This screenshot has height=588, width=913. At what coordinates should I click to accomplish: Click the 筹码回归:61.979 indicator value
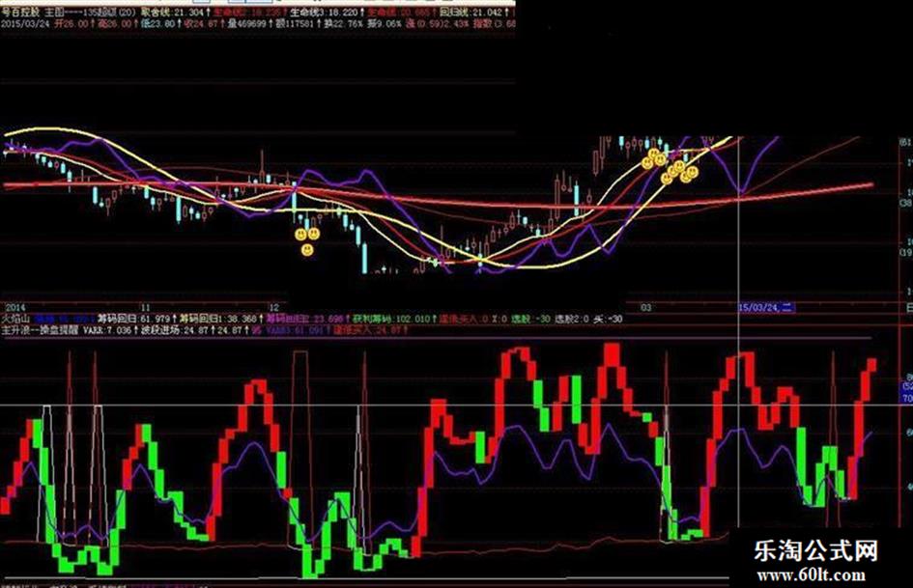coord(132,319)
